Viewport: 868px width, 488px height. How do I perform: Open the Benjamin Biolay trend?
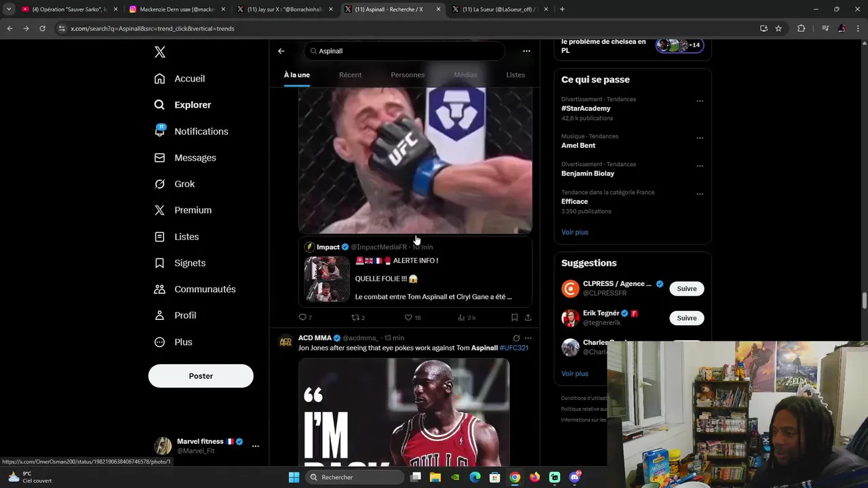(588, 174)
